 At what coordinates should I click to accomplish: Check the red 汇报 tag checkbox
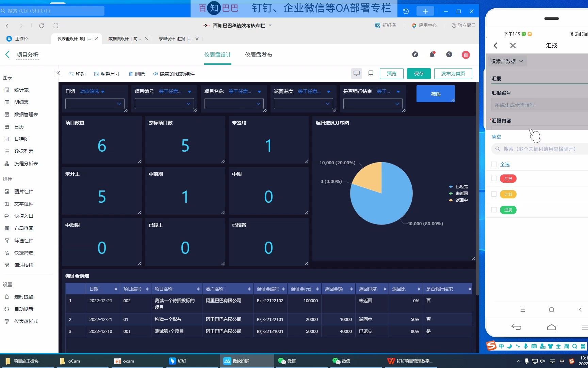tap(494, 179)
